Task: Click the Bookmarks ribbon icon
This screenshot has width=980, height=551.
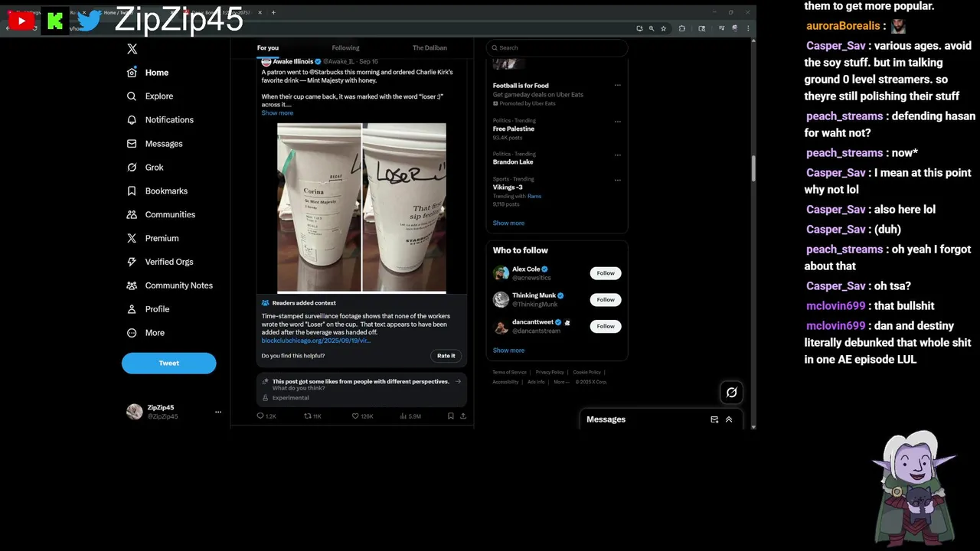Action: [132, 191]
